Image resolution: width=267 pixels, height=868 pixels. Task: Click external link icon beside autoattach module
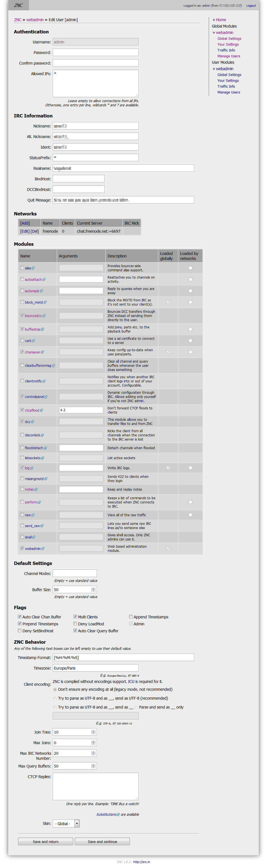[x=44, y=280]
